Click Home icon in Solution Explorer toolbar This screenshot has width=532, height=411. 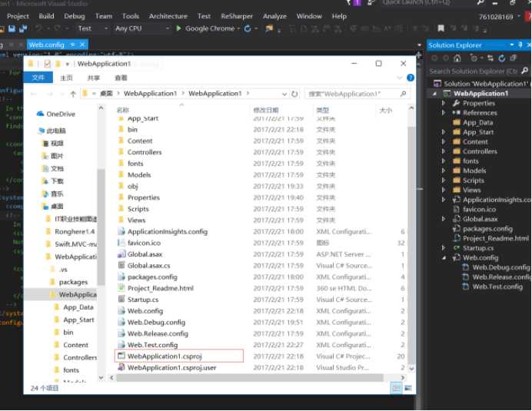(x=457, y=58)
